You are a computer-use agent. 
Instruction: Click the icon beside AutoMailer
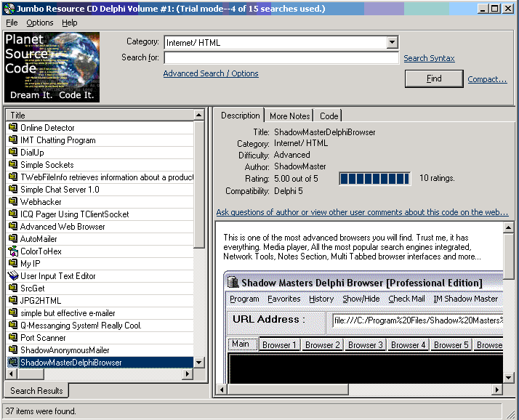[x=13, y=238]
